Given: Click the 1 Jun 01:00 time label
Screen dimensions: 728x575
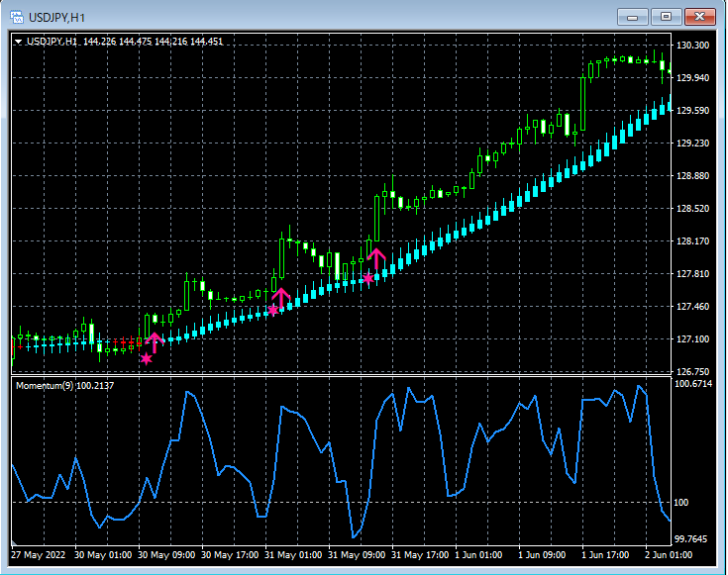Looking at the screenshot, I should 478,555.
